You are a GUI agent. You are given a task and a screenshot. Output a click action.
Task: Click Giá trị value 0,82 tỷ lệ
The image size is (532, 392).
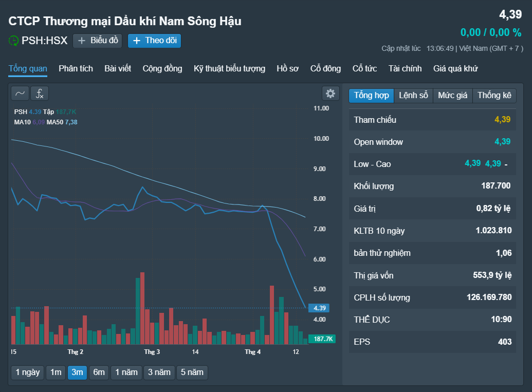[x=493, y=208]
